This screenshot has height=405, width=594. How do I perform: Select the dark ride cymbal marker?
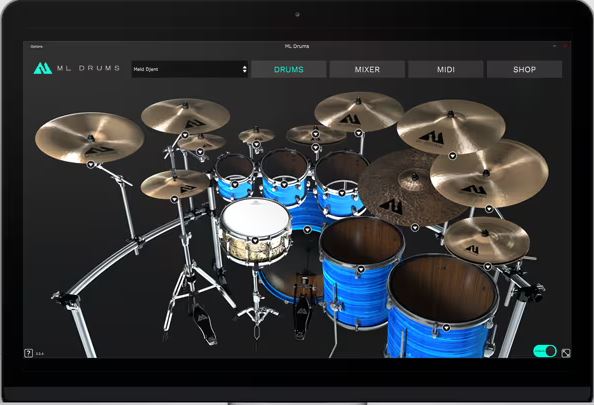(415, 227)
